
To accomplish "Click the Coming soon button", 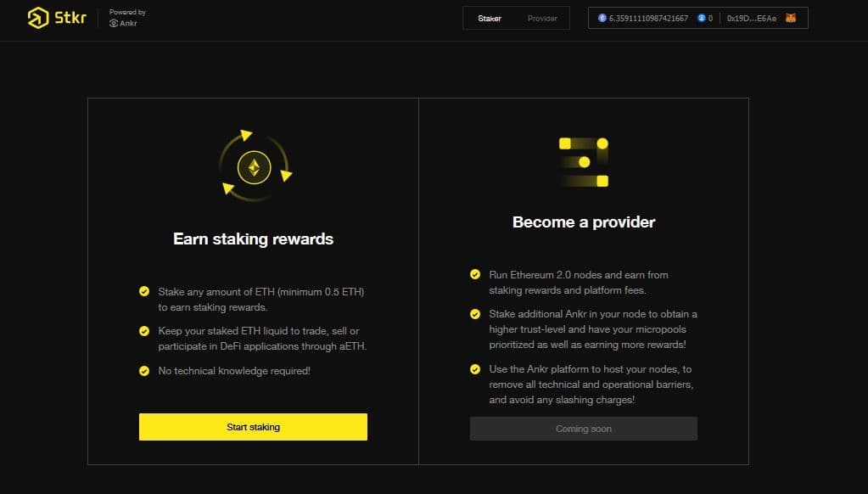I will (583, 429).
